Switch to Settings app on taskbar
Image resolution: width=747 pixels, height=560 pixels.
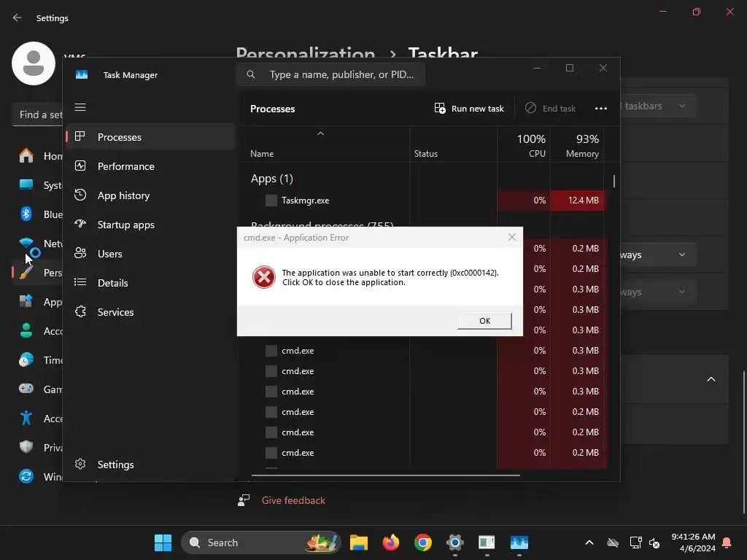[455, 542]
